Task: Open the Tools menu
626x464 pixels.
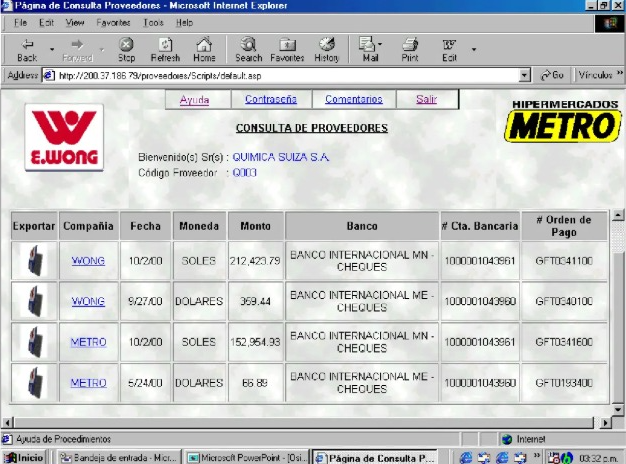Action: [153, 23]
